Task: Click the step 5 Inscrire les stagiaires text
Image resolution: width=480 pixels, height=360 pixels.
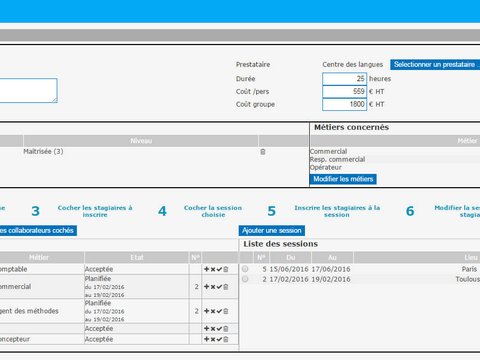Action: click(x=337, y=211)
